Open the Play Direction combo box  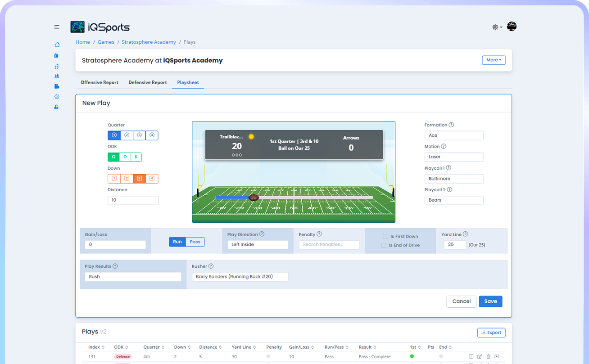point(258,245)
